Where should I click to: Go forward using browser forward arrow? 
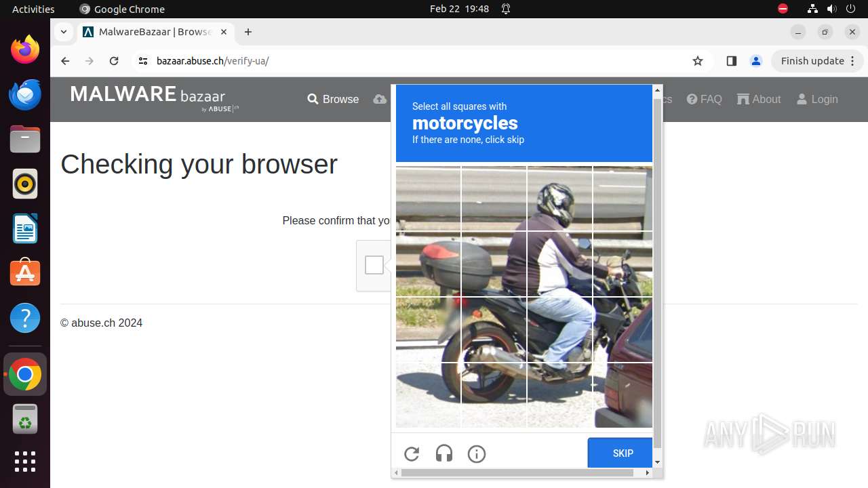coord(90,61)
